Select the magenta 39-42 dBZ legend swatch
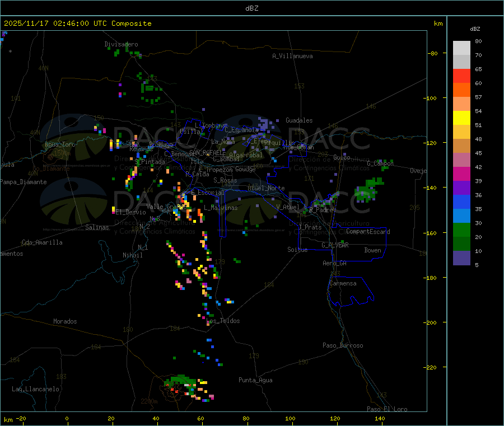 [461, 174]
